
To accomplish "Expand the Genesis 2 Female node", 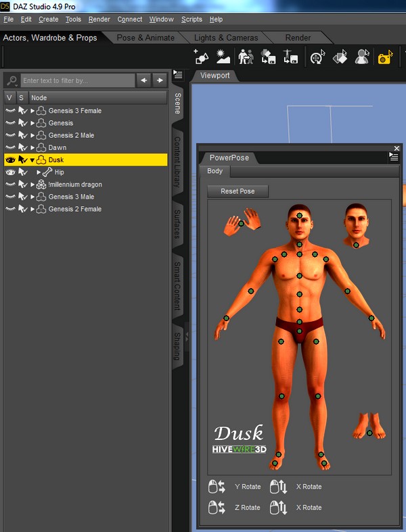I will 32,209.
